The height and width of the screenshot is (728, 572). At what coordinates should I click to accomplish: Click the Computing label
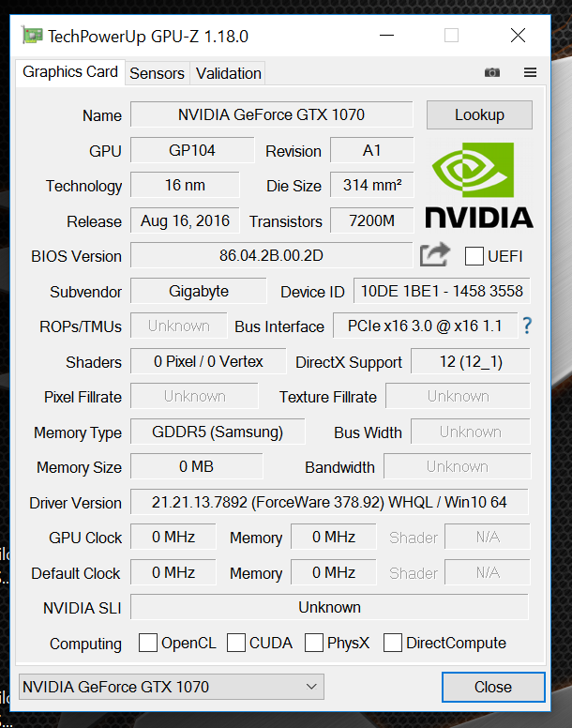[x=86, y=644]
